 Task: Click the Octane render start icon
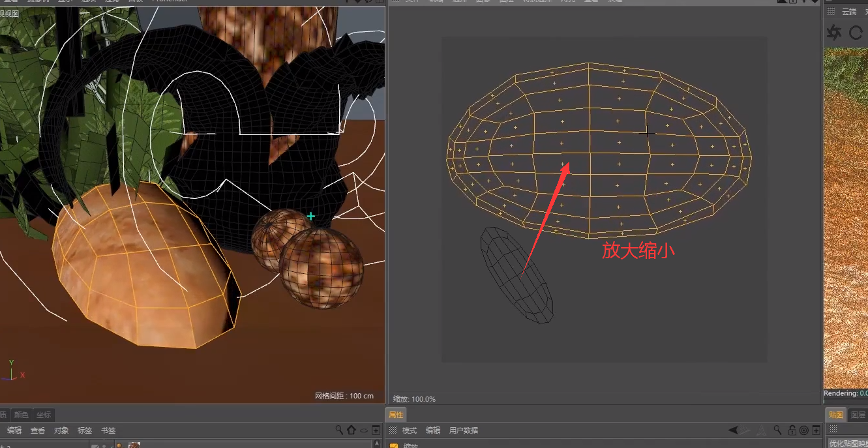[833, 33]
